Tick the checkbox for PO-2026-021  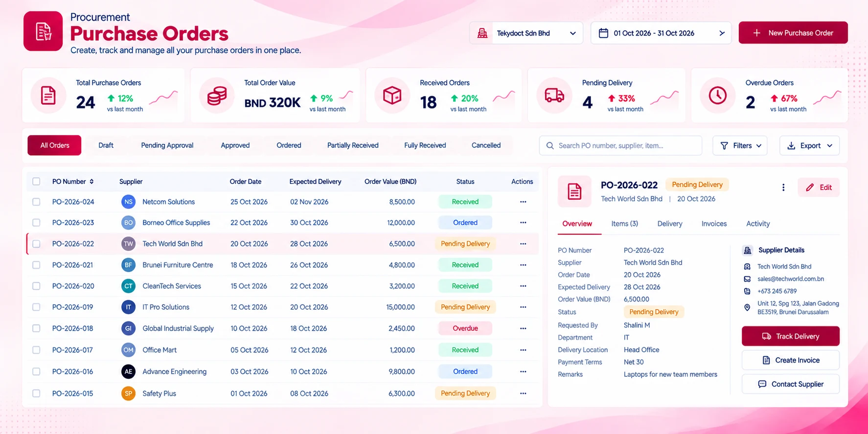(x=36, y=265)
